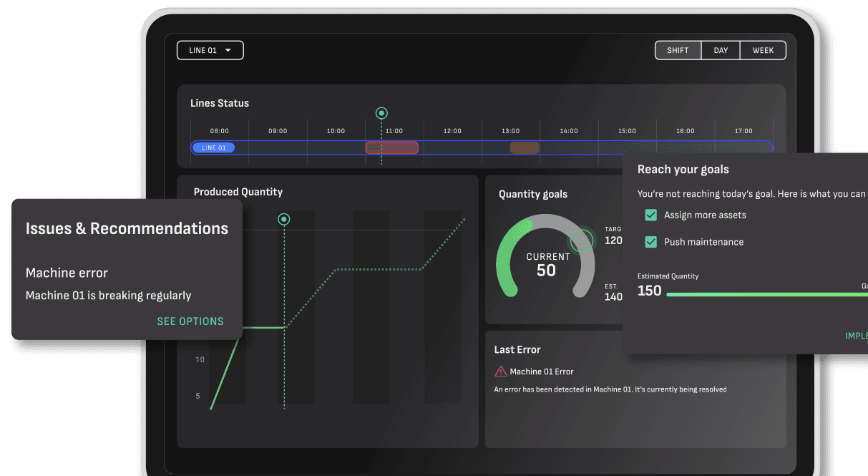Click the LINE 01 badge on the status timeline
The height and width of the screenshot is (476, 868).
(x=213, y=147)
